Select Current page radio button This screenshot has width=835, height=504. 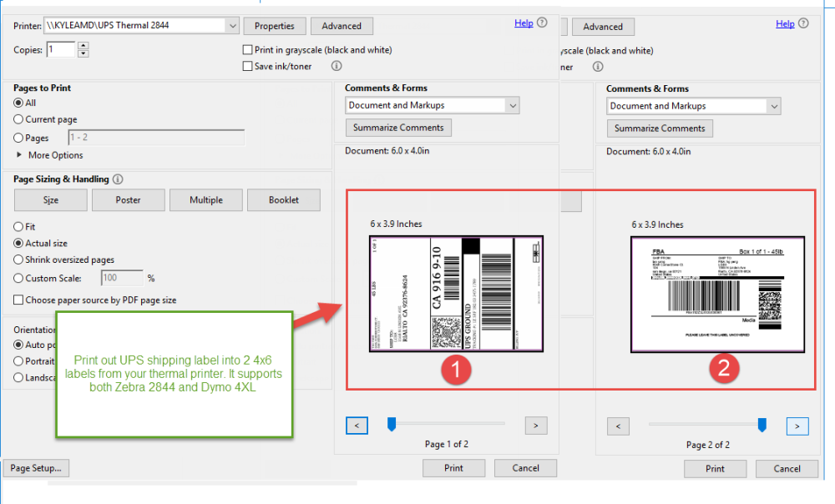(18, 119)
